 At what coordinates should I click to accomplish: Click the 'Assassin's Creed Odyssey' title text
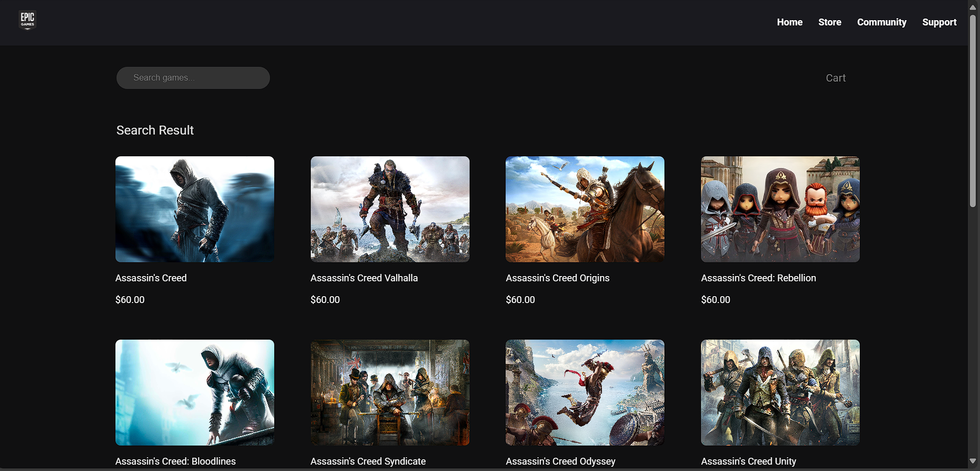click(x=561, y=461)
